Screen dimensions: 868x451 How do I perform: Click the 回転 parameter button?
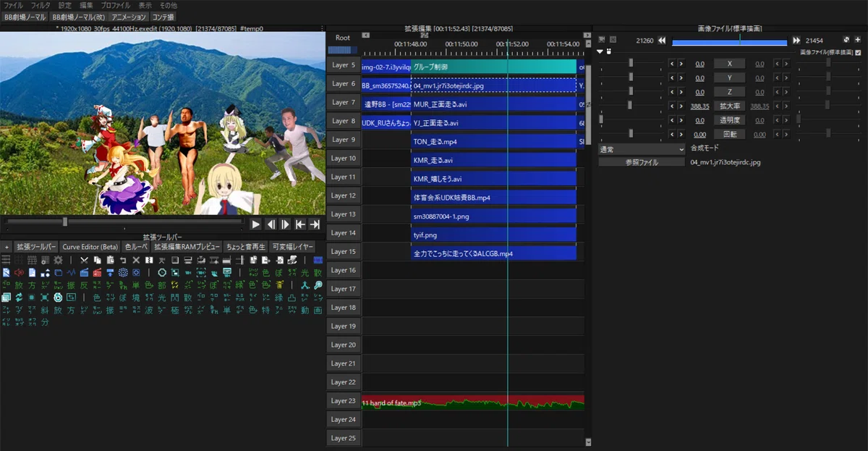coord(729,134)
